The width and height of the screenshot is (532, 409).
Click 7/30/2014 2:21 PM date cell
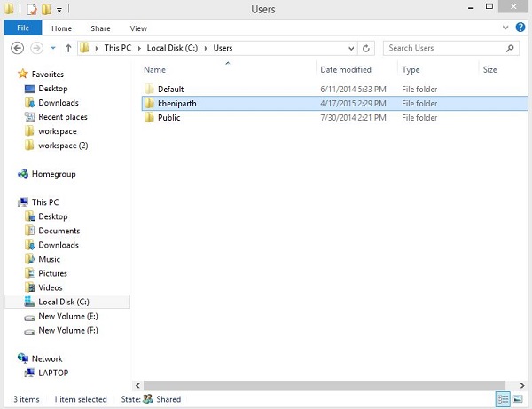353,117
